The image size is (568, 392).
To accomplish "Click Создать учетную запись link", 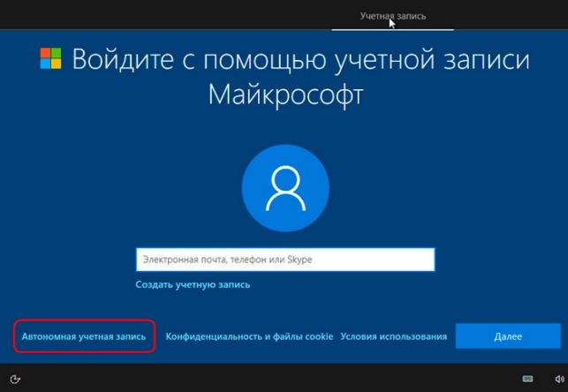I will click(193, 284).
